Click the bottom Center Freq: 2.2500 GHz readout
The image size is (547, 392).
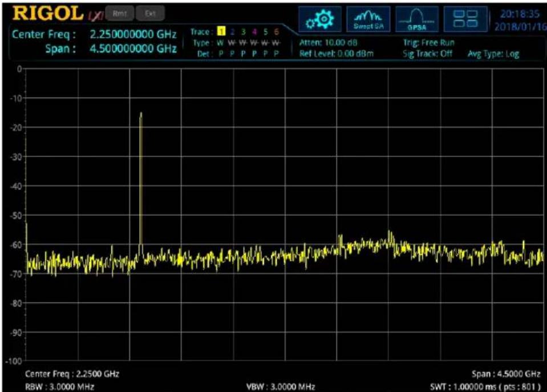click(72, 374)
